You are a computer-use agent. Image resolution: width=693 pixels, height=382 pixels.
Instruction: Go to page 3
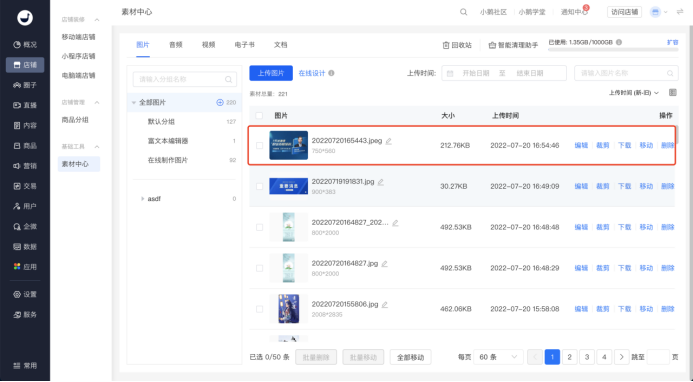[587, 357]
